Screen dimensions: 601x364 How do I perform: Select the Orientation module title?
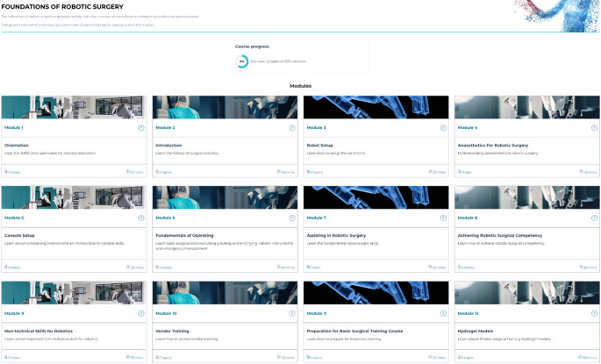tap(17, 146)
